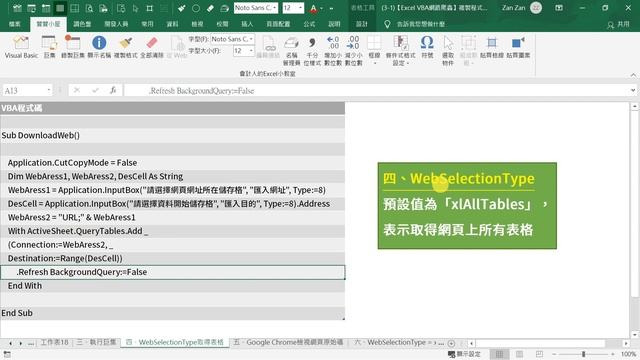The width and height of the screenshot is (640, 360).
Task: Click 減少小數位數 decrease decimal
Action: point(353,51)
